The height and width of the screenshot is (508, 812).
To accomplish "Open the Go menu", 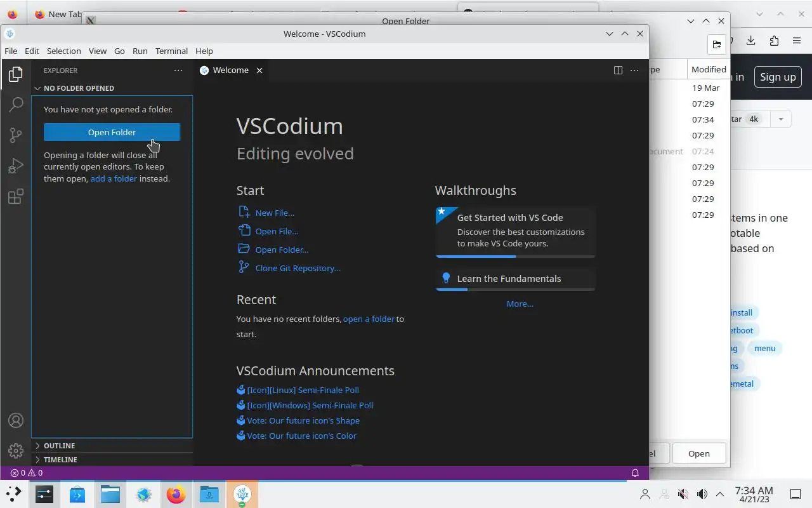I will (x=119, y=51).
